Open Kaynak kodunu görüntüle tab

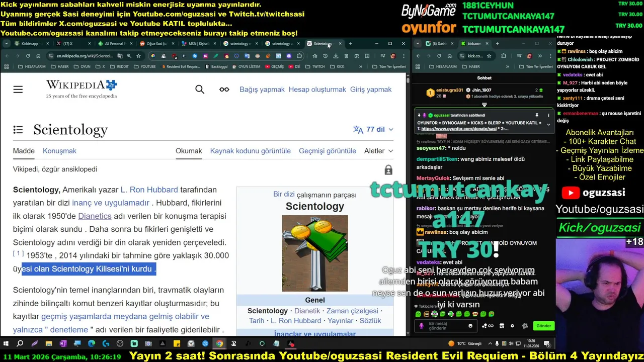[x=251, y=151]
